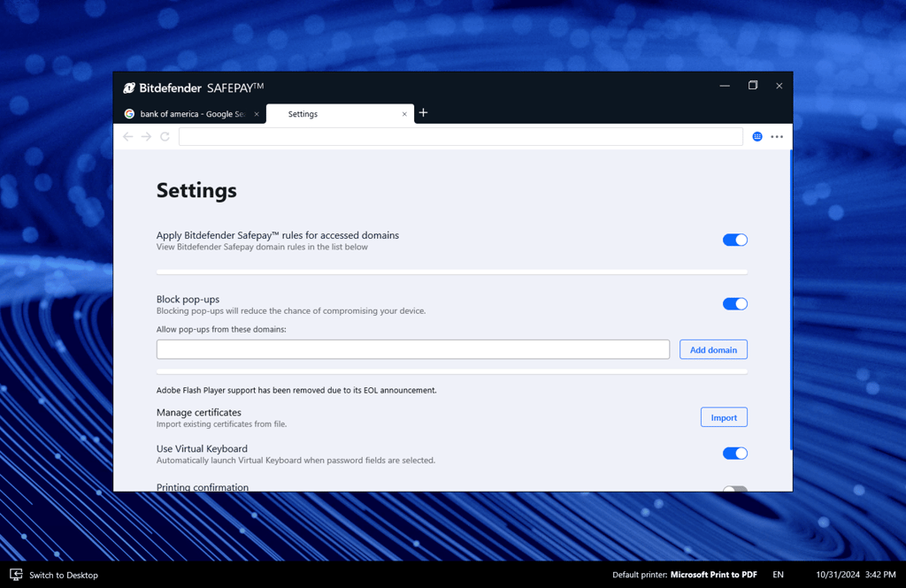Click the browser forward arrow icon

click(x=146, y=136)
